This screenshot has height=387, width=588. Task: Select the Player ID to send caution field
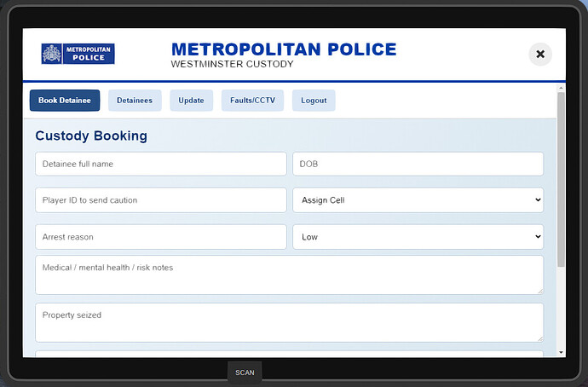[161, 200]
